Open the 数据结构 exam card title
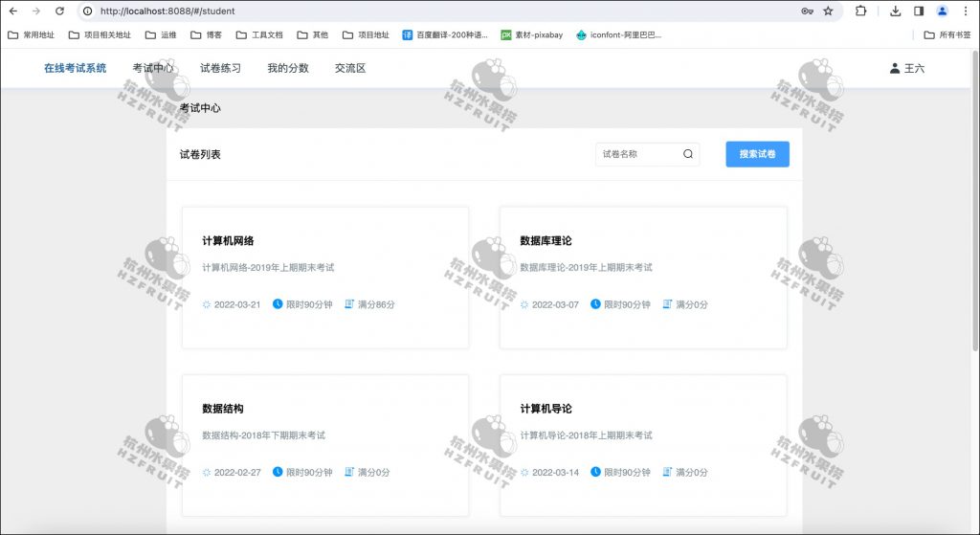 (223, 409)
